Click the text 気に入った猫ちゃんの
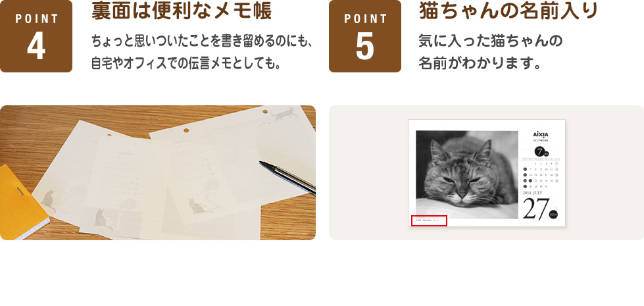This screenshot has width=644, height=306. (x=490, y=41)
